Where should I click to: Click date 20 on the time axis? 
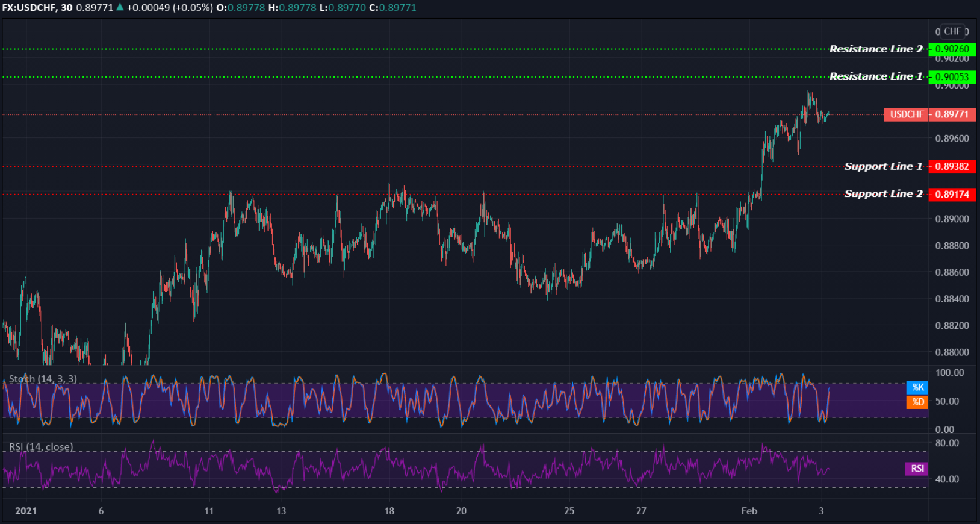[x=461, y=511]
